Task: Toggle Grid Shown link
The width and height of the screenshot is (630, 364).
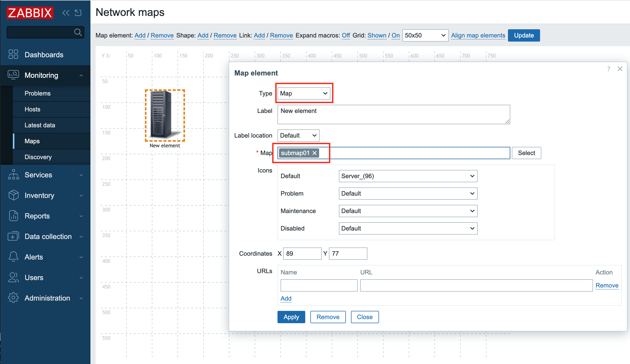Action: coord(377,35)
